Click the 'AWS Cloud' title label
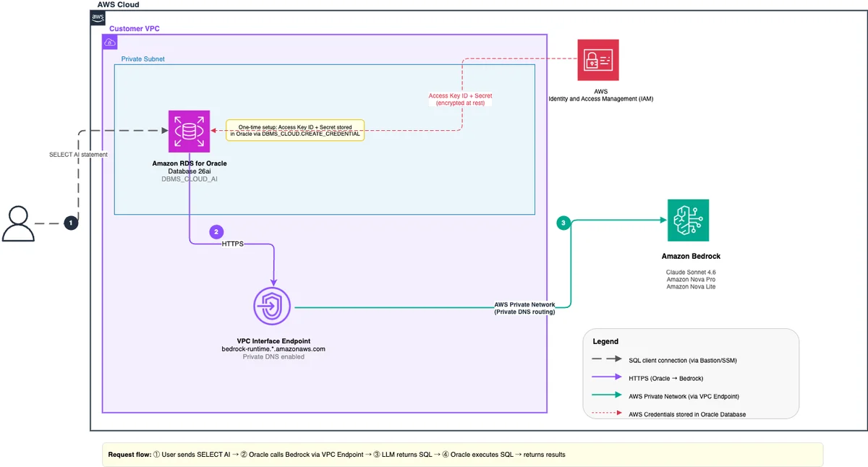Viewport: 868px width, 467px height. tap(118, 4)
